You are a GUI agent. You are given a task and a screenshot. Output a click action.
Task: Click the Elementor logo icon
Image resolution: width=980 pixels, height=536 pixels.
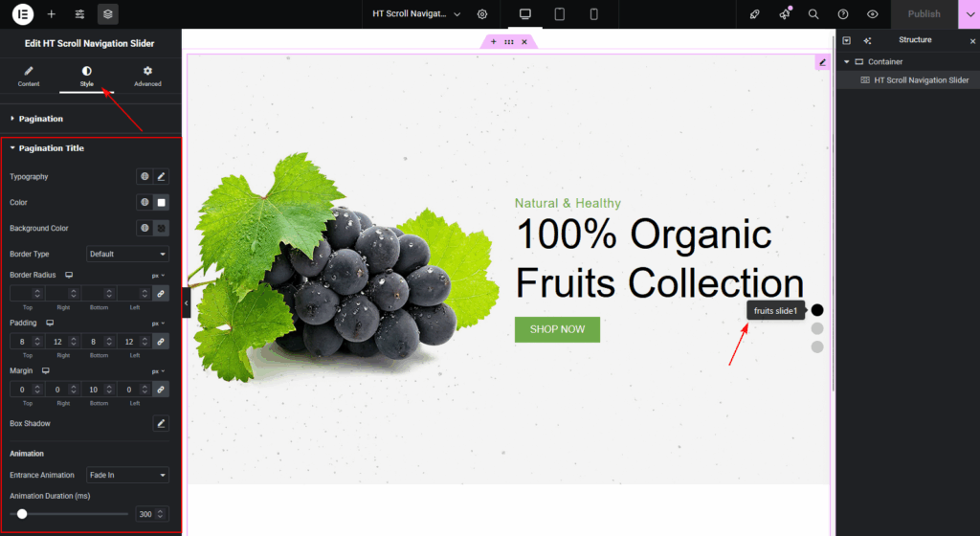click(23, 13)
